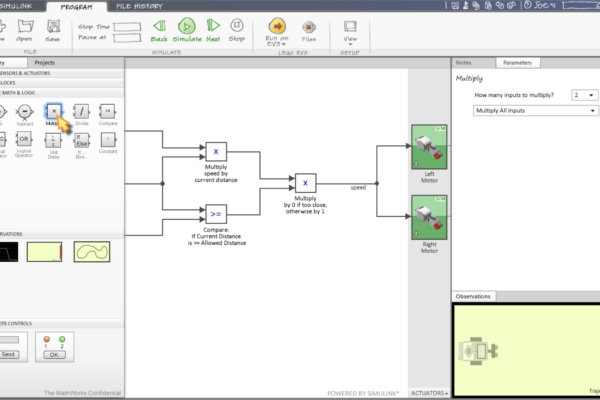Open the Multiply All Inputs combo box
Image resolution: width=600 pixels, height=400 pixels.
535,110
